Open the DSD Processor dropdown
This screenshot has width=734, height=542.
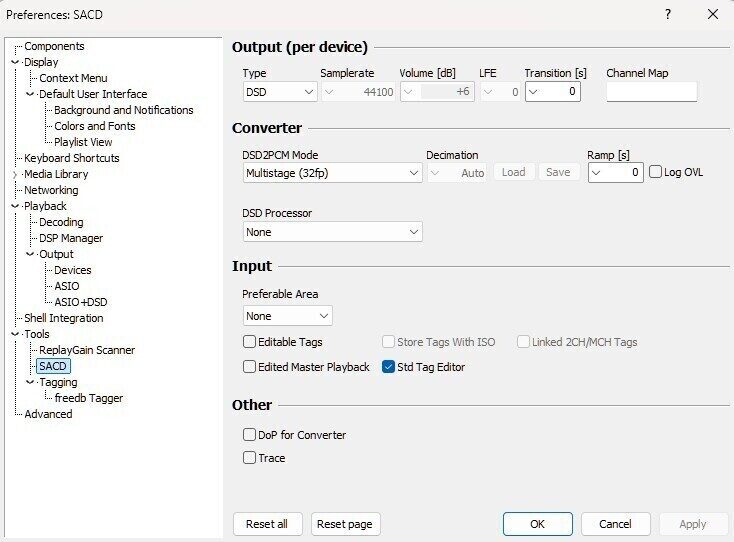[x=332, y=232]
